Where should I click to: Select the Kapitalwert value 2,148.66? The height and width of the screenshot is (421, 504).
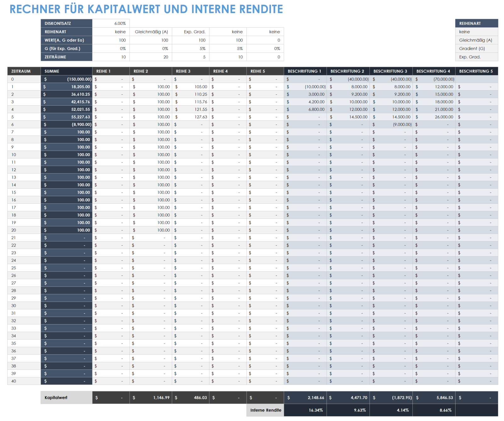[305, 398]
